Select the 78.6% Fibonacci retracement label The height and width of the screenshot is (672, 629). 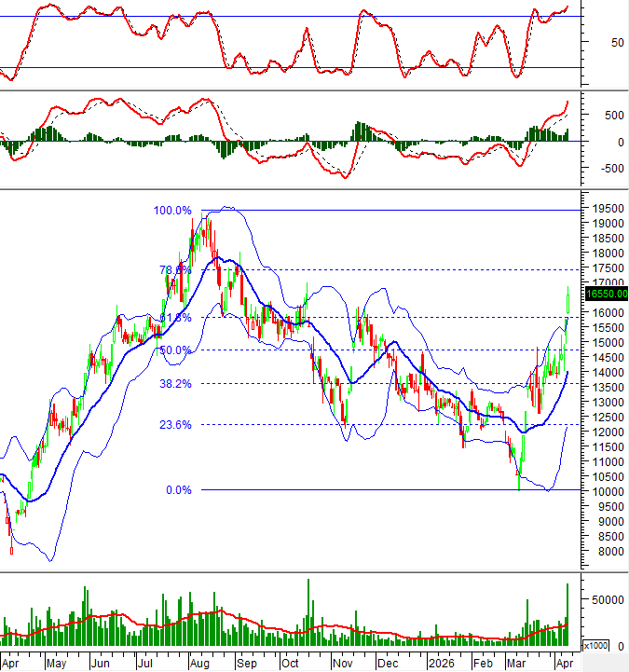coord(174,270)
